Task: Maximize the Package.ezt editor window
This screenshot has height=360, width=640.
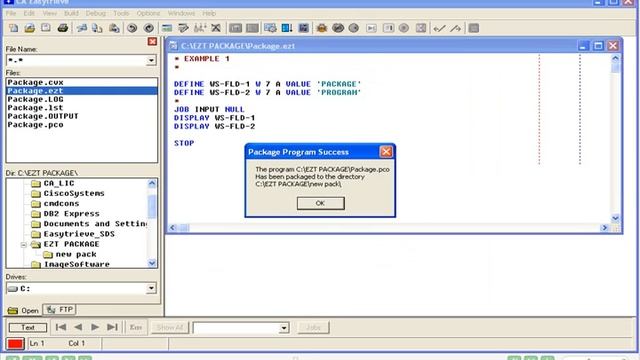Action: [x=598, y=46]
